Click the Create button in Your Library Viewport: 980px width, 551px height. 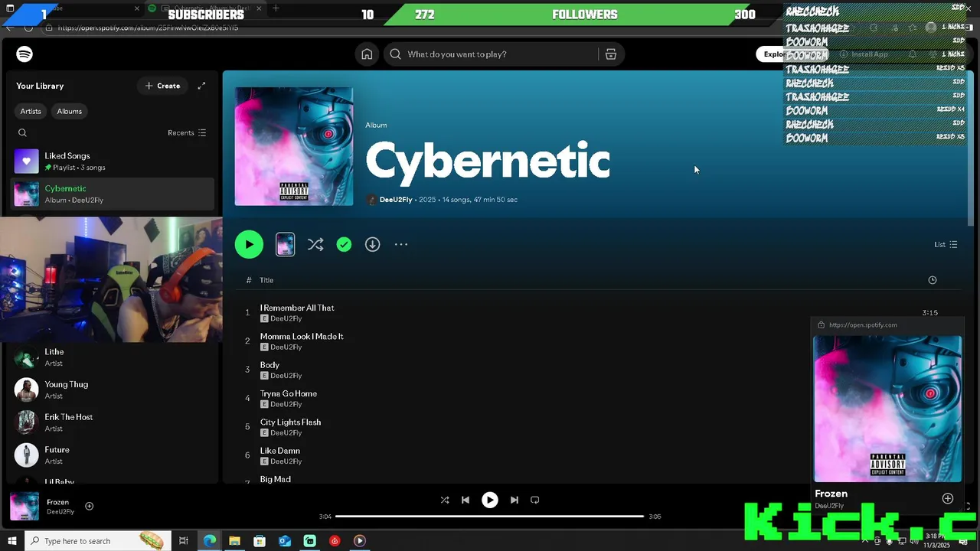(x=162, y=86)
